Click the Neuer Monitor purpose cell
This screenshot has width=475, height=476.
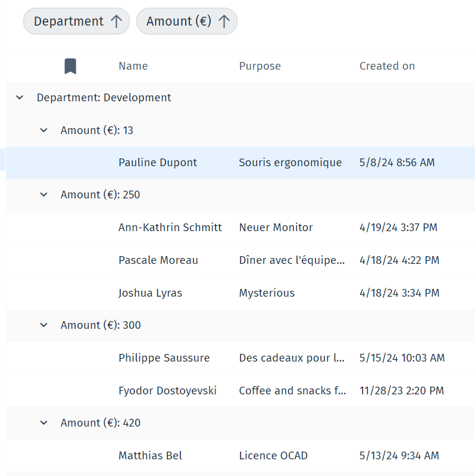click(276, 228)
